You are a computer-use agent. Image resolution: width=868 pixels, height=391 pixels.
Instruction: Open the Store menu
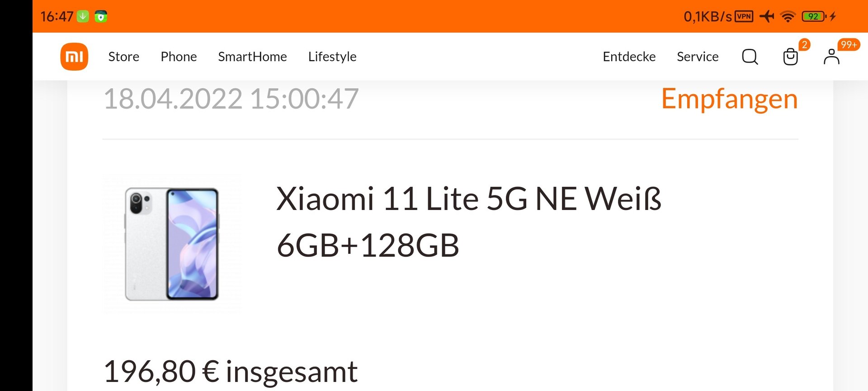[x=124, y=57]
